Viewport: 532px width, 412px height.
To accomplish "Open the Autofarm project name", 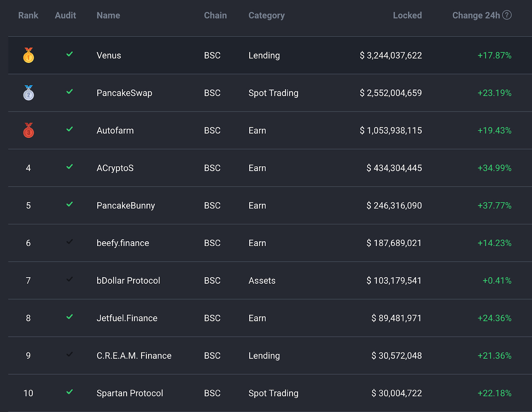I will pos(115,131).
